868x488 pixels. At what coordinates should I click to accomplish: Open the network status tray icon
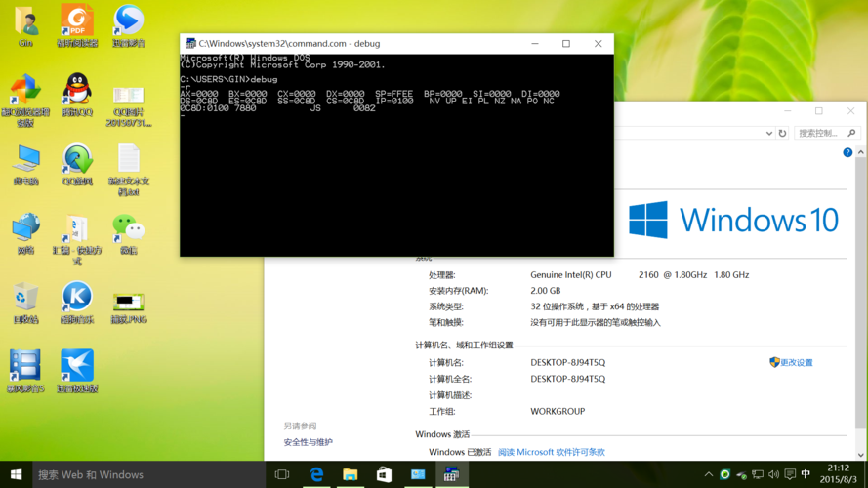tap(758, 474)
